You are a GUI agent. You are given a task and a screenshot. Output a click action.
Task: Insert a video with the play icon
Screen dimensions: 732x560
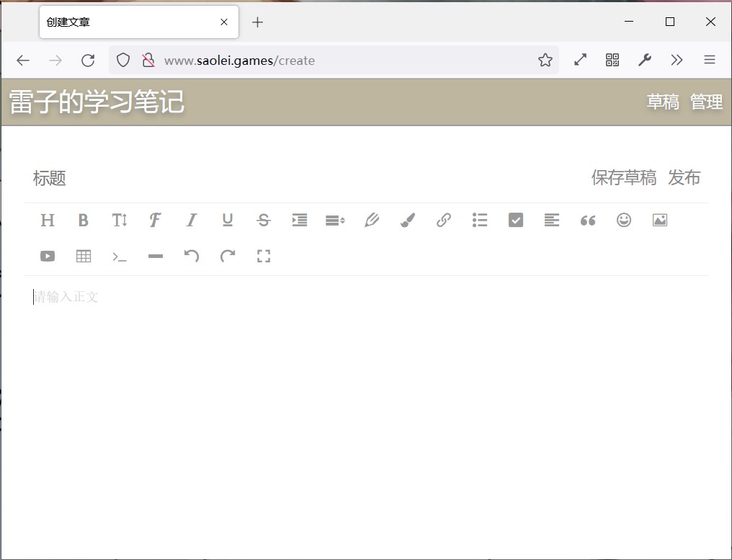click(48, 257)
